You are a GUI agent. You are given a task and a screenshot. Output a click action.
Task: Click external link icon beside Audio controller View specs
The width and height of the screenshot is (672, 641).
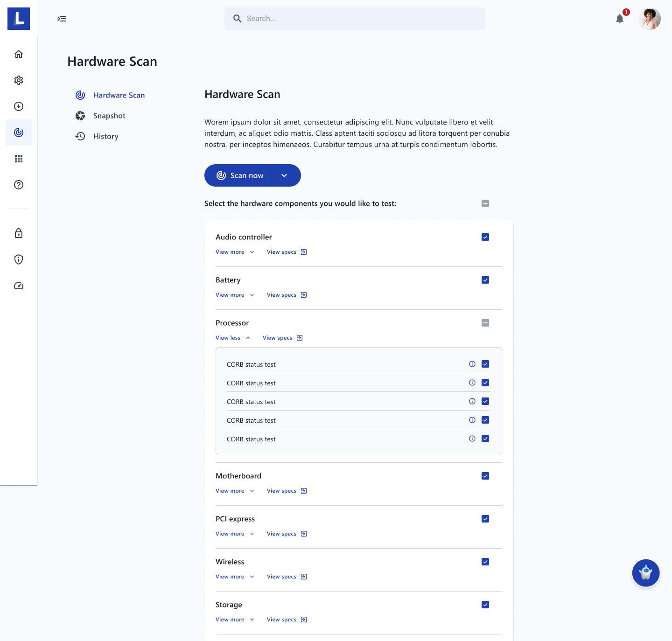pos(304,252)
